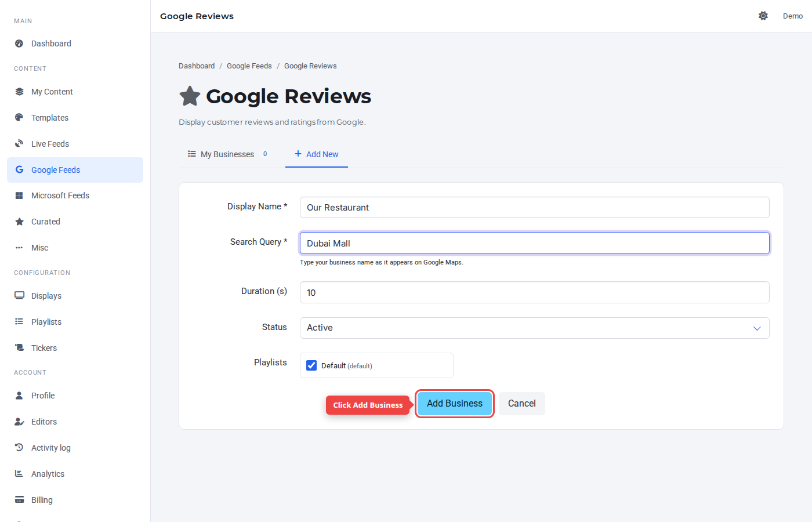Click the Duration (s) input field
The height and width of the screenshot is (522, 812).
534,292
